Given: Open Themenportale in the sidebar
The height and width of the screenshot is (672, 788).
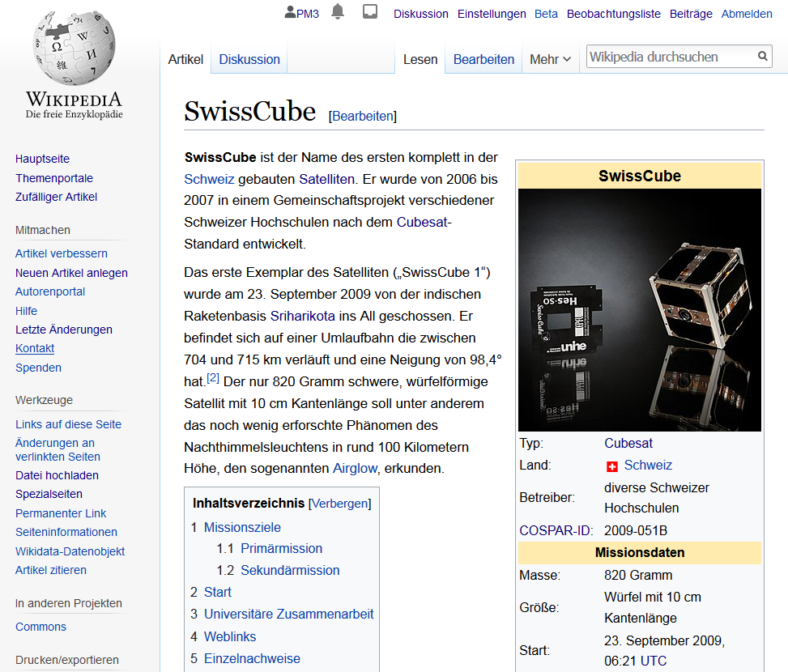Looking at the screenshot, I should click(x=54, y=178).
